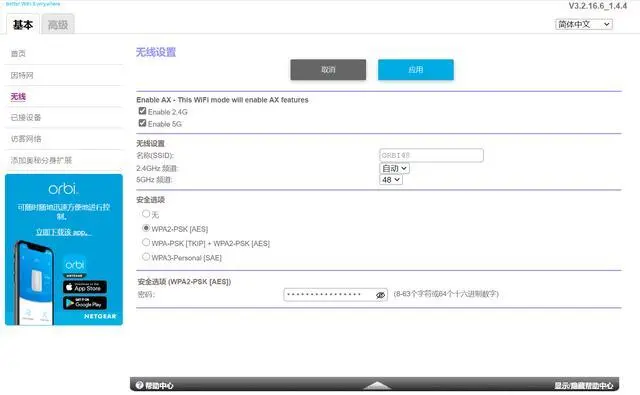Open 首页 in the sidebar
The width and height of the screenshot is (640, 395).
pos(18,53)
